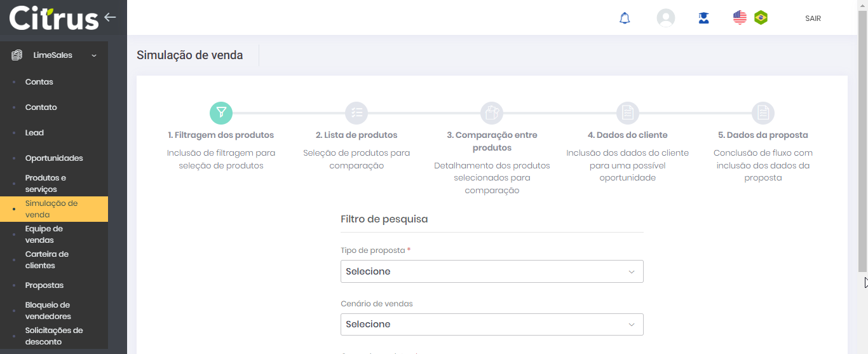Viewport: 868px width, 354px height.
Task: Click the graduation cap training icon
Action: point(703,18)
